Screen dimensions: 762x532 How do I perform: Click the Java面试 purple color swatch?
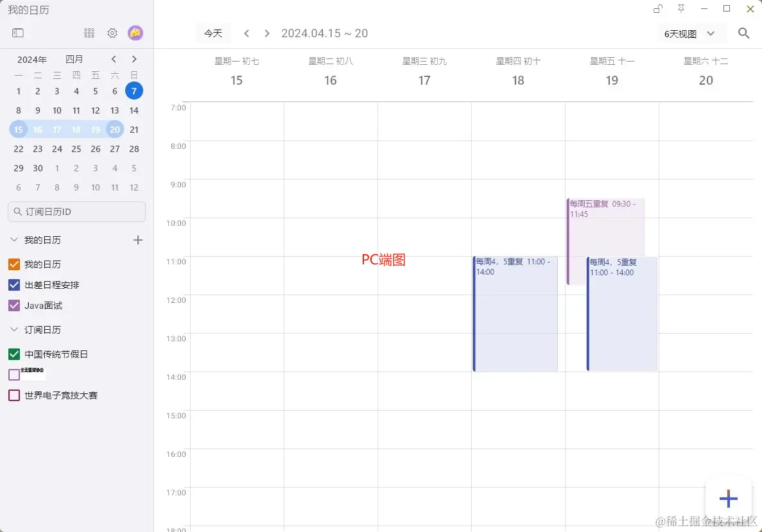tap(14, 305)
